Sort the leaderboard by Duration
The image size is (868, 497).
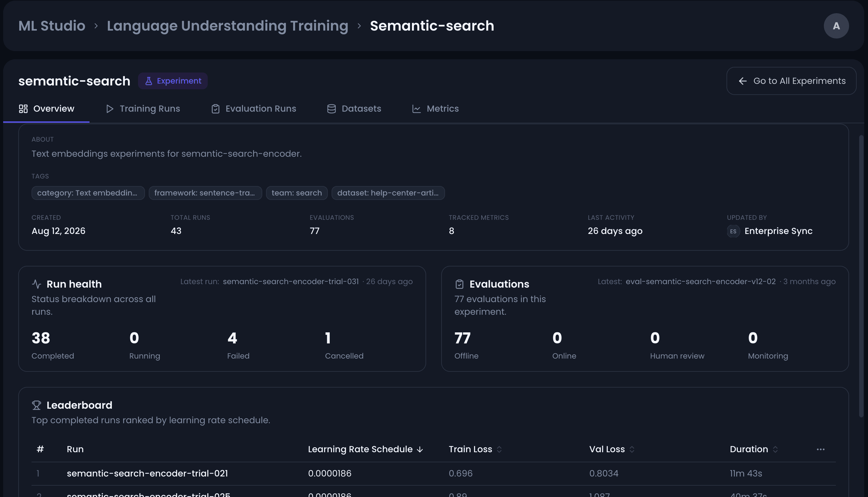(754, 449)
